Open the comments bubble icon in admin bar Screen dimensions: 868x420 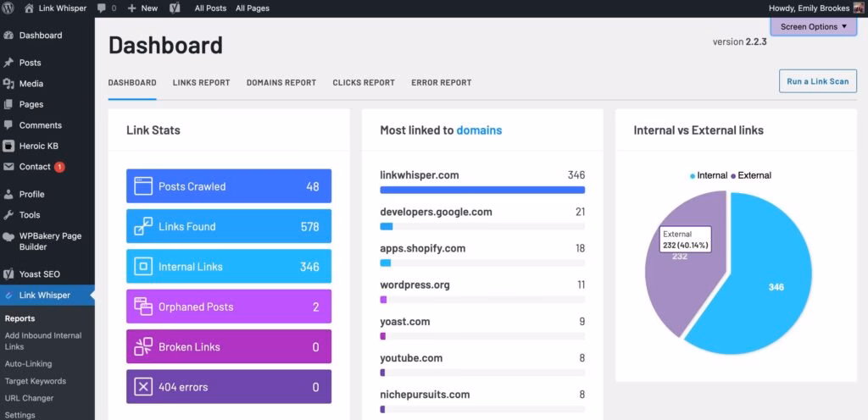102,8
